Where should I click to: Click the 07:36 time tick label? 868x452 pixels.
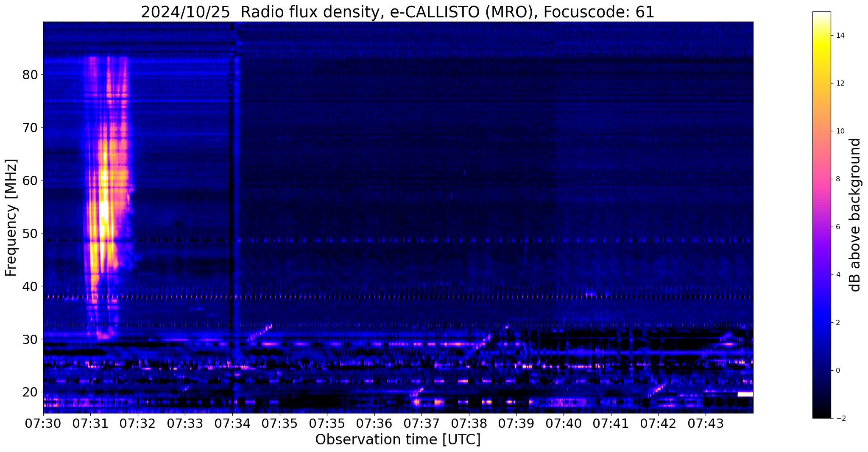point(374,424)
